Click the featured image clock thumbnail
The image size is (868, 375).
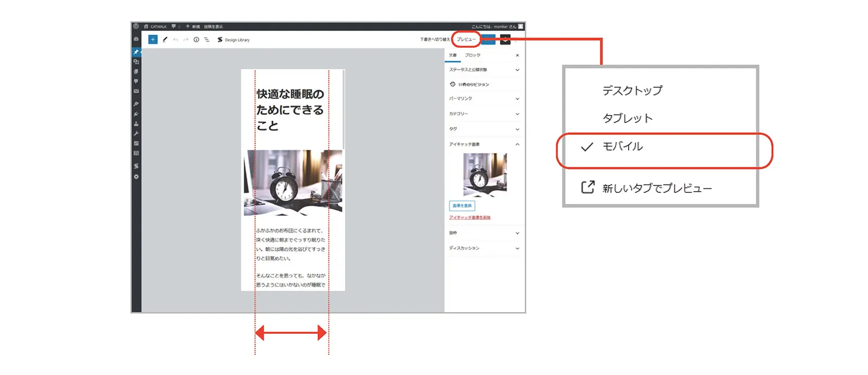click(484, 174)
